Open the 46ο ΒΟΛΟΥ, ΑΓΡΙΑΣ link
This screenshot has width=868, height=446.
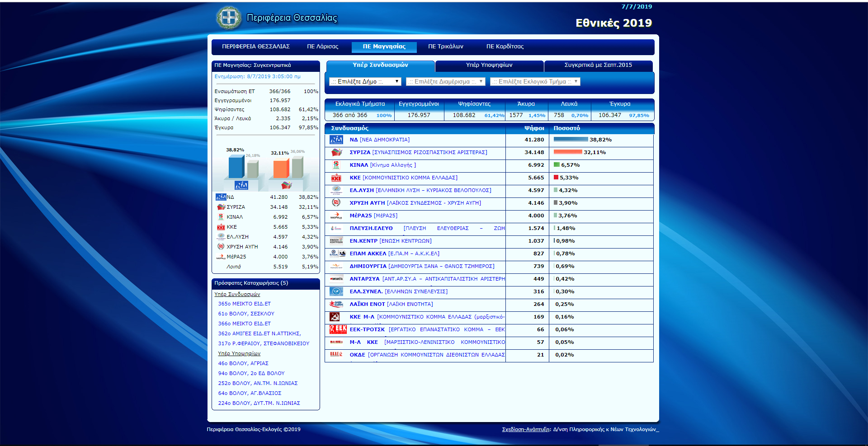243,364
